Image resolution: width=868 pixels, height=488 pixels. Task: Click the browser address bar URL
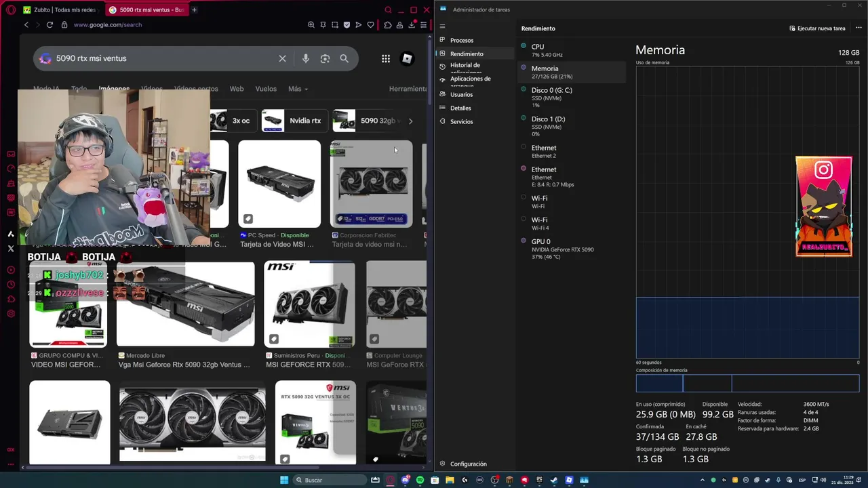coord(108,24)
